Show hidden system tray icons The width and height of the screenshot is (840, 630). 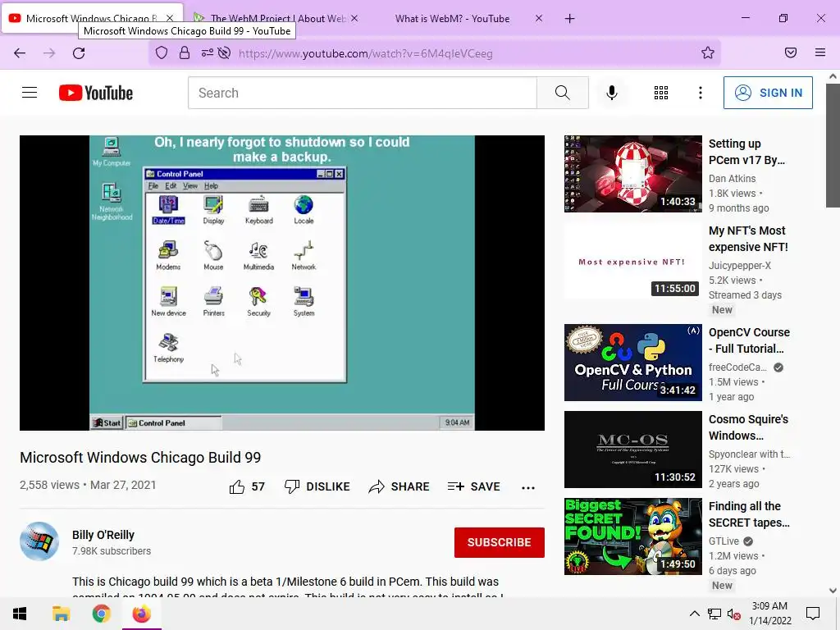(694, 614)
